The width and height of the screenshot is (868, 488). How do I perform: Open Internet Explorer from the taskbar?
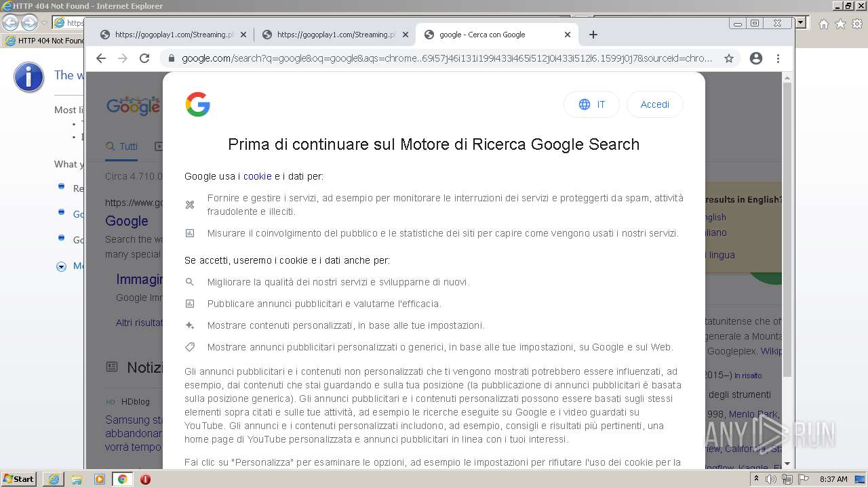tap(54, 479)
